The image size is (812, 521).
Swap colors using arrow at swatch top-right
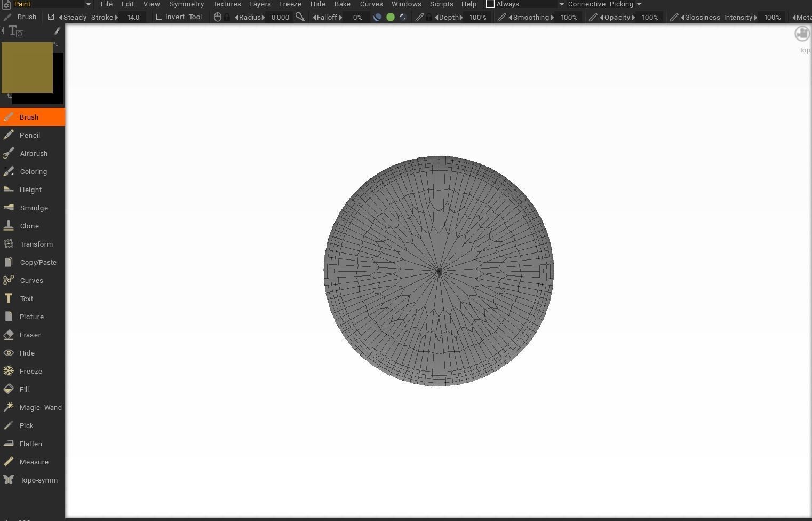click(56, 45)
